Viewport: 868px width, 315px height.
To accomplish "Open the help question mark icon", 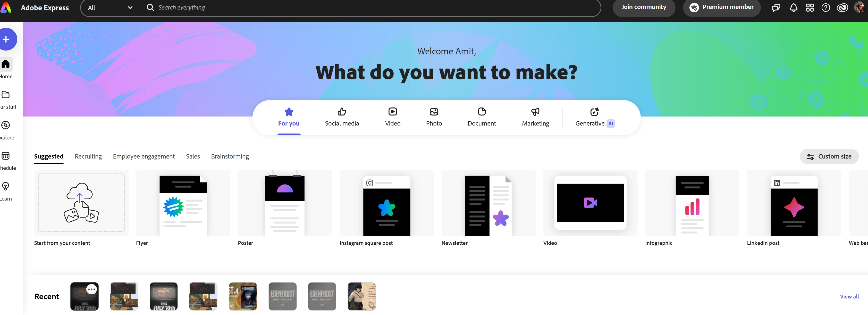I will pyautogui.click(x=825, y=8).
